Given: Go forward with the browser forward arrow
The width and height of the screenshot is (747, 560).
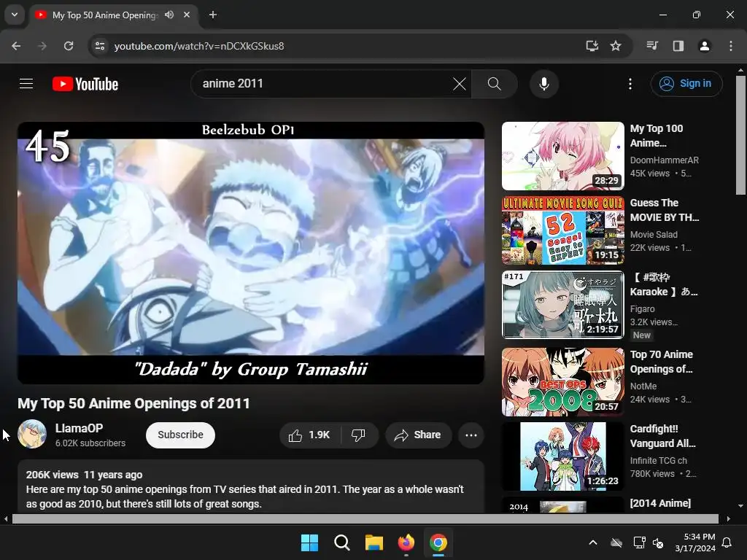Looking at the screenshot, I should point(42,46).
